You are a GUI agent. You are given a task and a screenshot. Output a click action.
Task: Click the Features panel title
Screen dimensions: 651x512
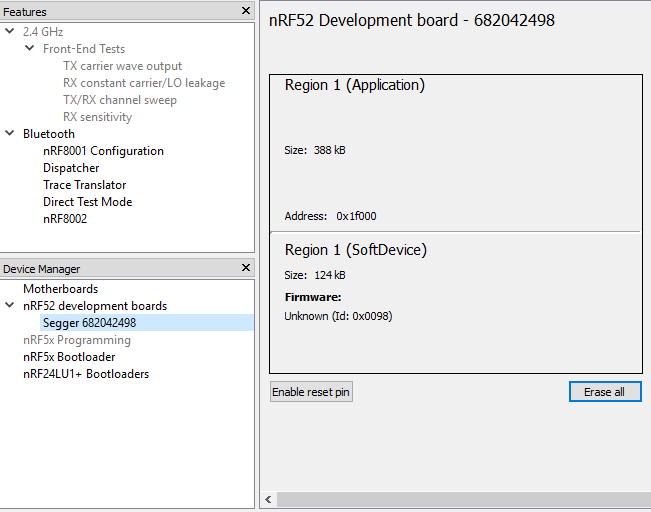(24, 12)
